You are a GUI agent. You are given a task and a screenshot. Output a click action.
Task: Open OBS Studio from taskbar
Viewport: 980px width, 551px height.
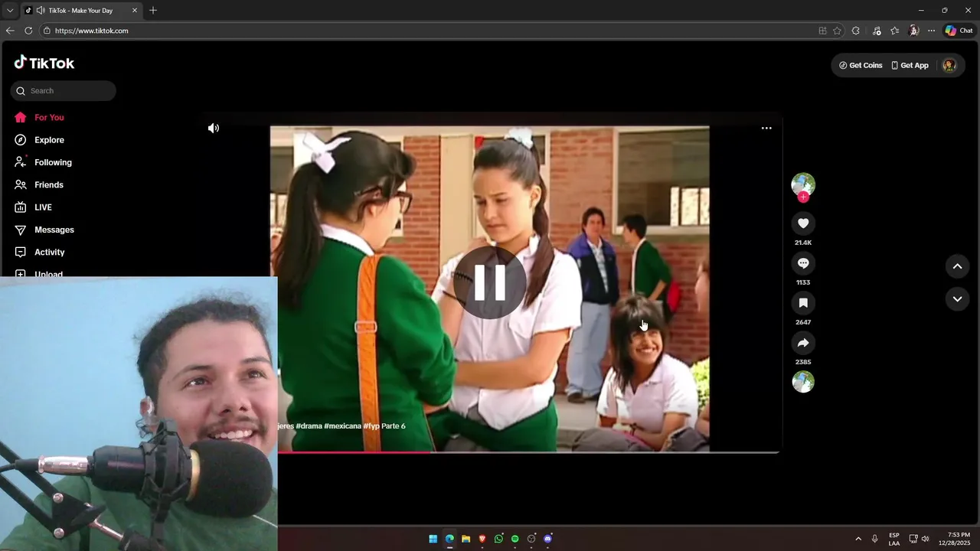coord(531,539)
